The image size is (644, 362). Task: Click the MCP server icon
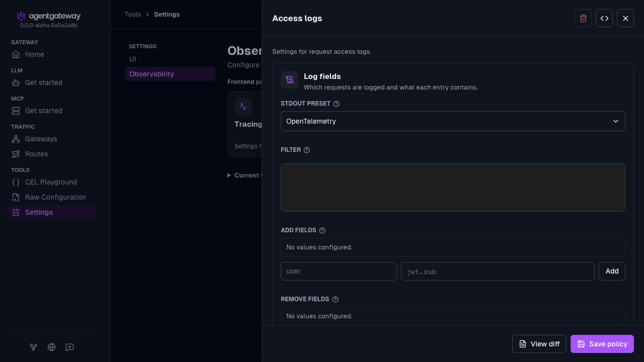(x=16, y=111)
